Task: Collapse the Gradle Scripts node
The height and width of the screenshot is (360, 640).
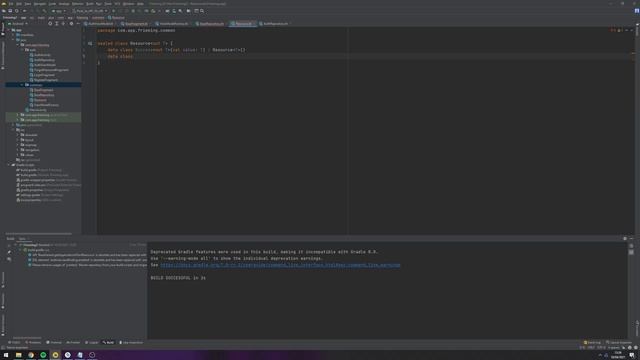Action: click(x=9, y=165)
